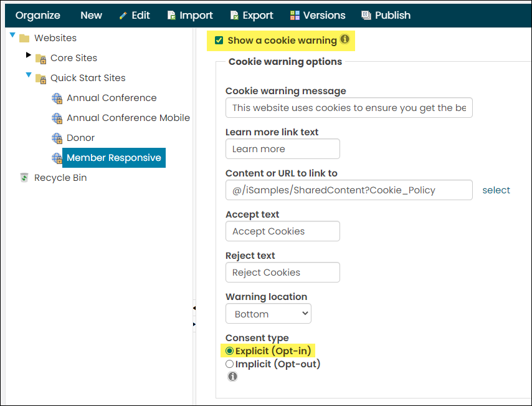Toggle the Show a cookie warning checkbox
This screenshot has height=406, width=532.
point(219,41)
